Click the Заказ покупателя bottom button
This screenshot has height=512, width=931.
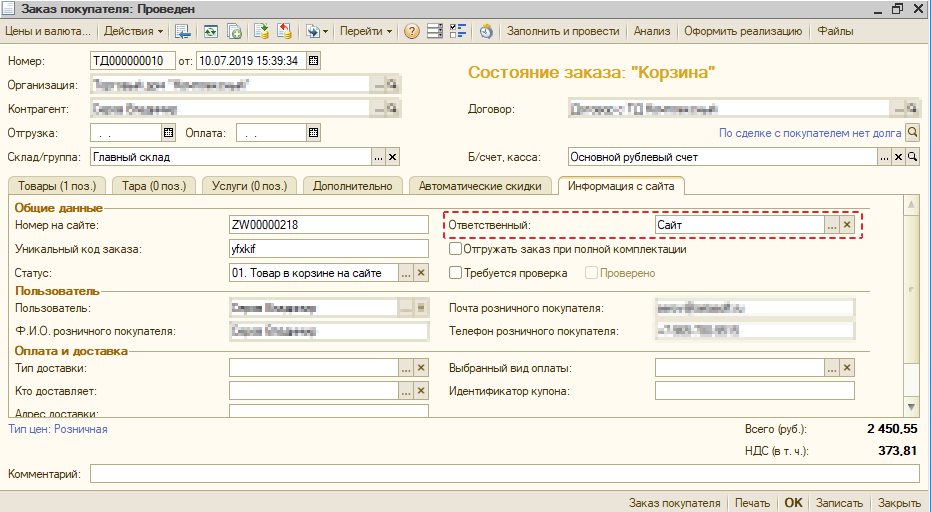click(674, 502)
